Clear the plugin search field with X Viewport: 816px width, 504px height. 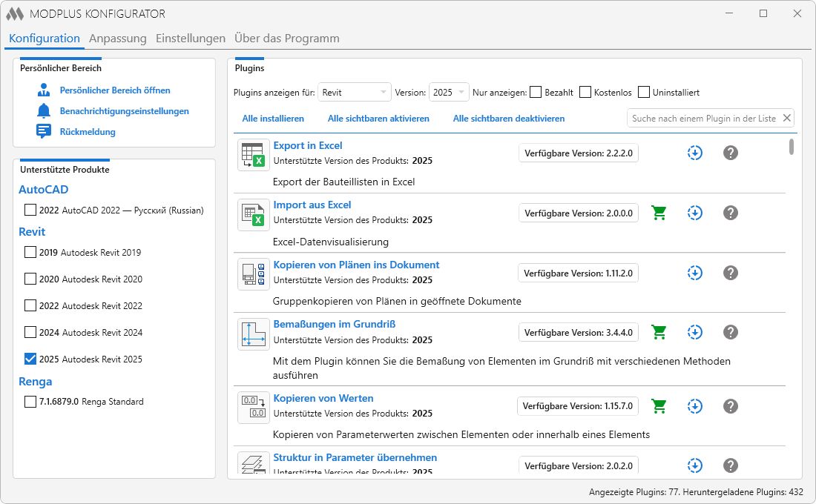pos(787,118)
